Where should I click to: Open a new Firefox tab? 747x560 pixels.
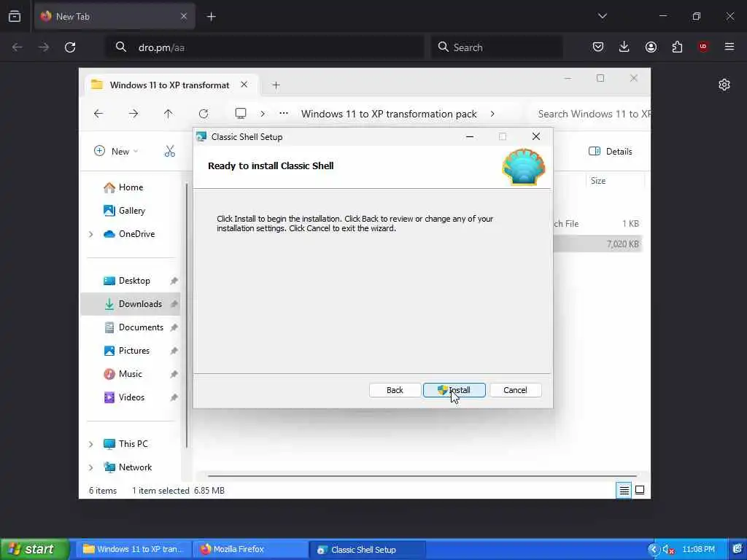pyautogui.click(x=211, y=17)
